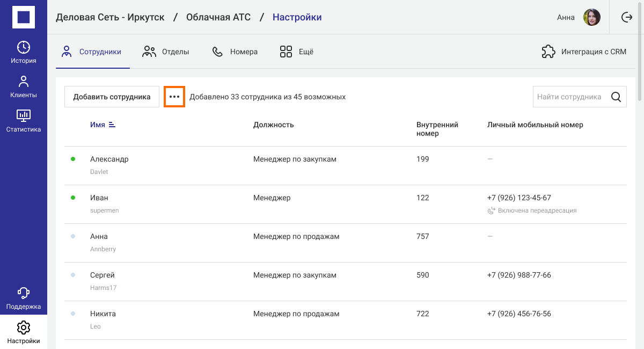This screenshot has height=349, width=644.
Task: Click Добавить сотрудника button
Action: 112,97
